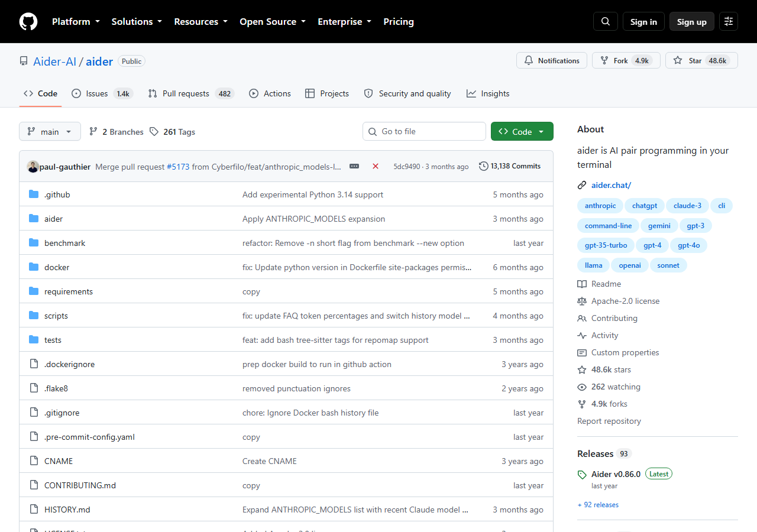The height and width of the screenshot is (532, 757).
Task: Click the repository icon beside Aider-AI
Action: point(24,61)
